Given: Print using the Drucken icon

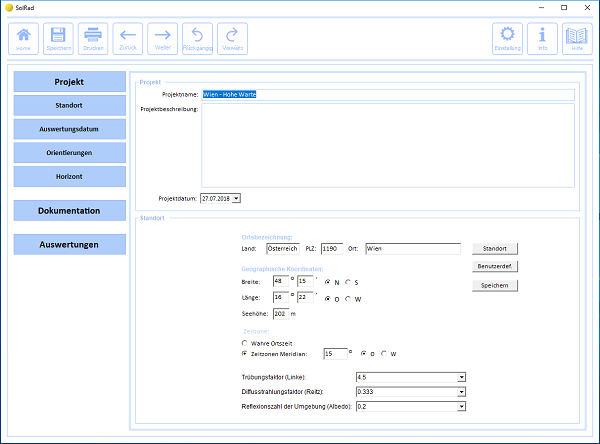Looking at the screenshot, I should point(93,38).
